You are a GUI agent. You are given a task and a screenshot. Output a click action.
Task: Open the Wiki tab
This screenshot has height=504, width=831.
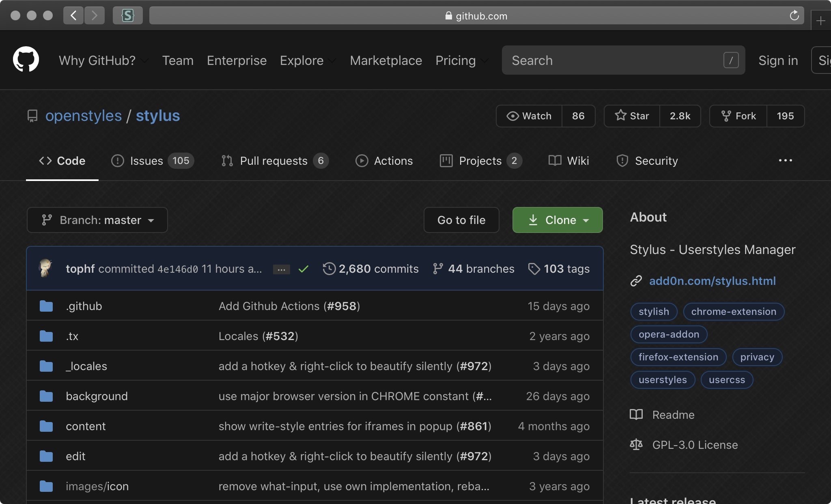click(x=568, y=161)
